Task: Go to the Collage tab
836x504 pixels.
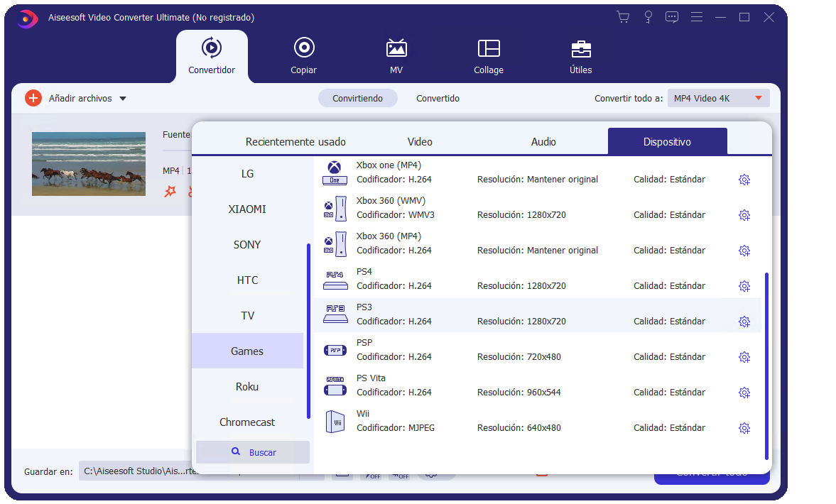Action: coord(489,56)
